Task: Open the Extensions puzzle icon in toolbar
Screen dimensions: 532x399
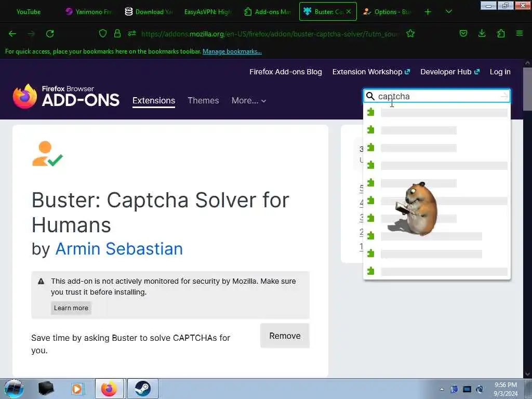Action: pyautogui.click(x=501, y=33)
